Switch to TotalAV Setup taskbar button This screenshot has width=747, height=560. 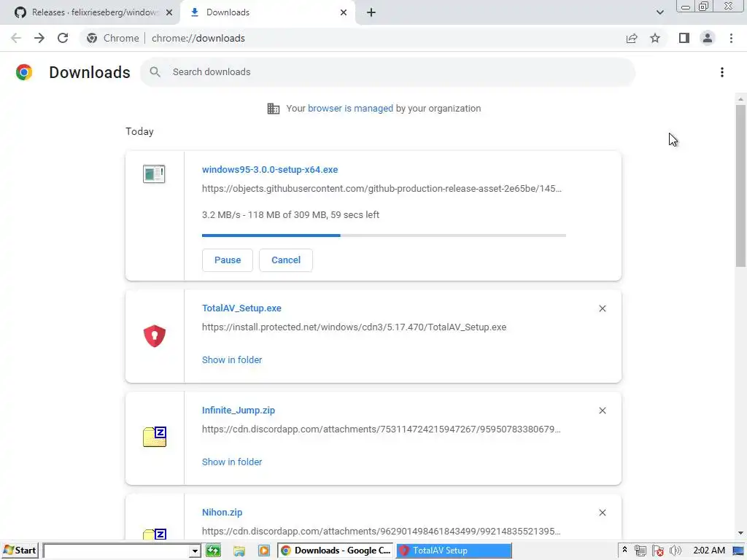[x=454, y=551]
